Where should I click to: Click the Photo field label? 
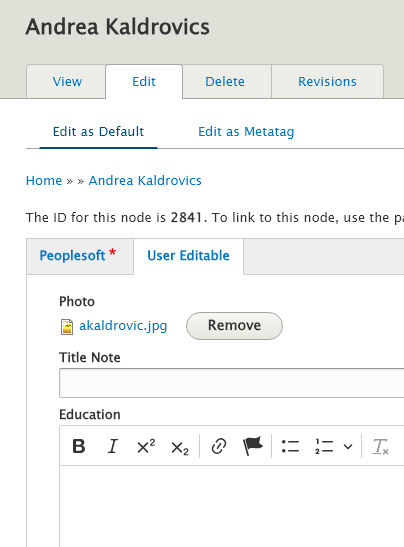(x=77, y=301)
